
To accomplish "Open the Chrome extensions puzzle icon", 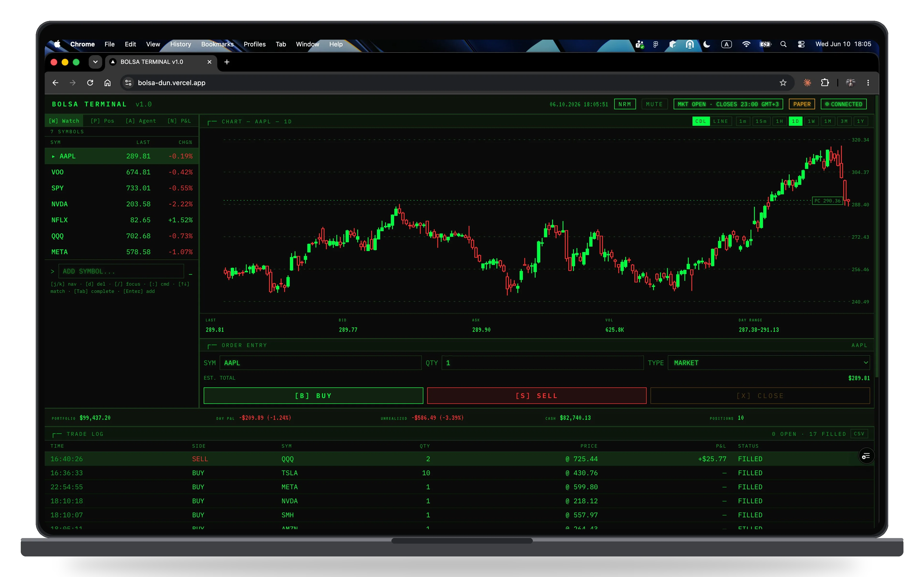I will point(825,83).
